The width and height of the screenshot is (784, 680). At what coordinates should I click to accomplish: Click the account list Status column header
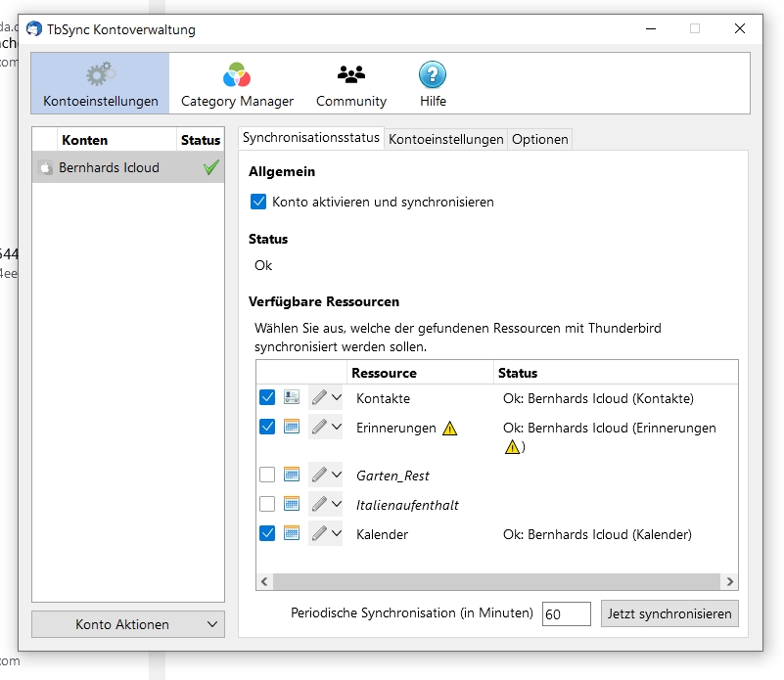tap(201, 140)
